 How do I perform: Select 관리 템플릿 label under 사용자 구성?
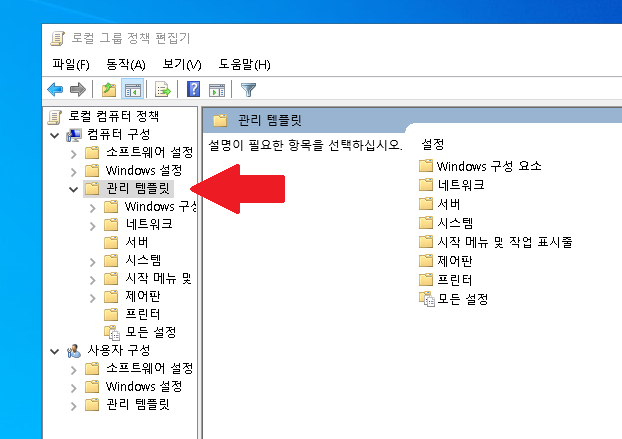138,404
